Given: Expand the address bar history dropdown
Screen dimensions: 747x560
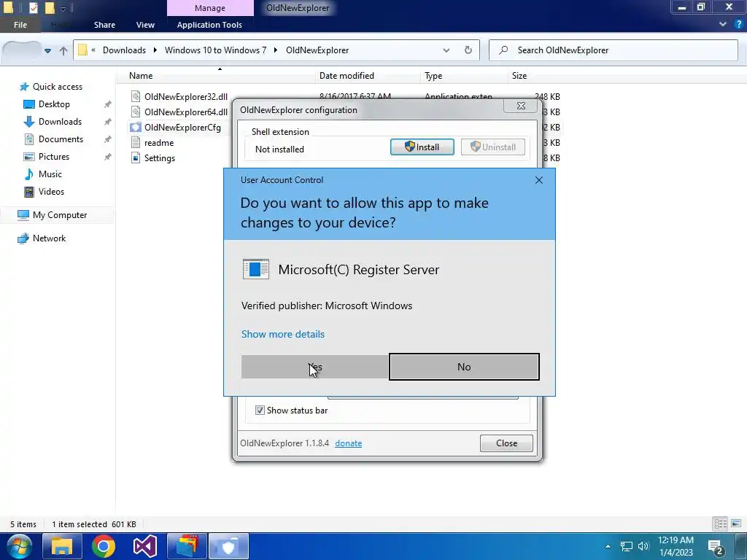Looking at the screenshot, I should point(446,50).
